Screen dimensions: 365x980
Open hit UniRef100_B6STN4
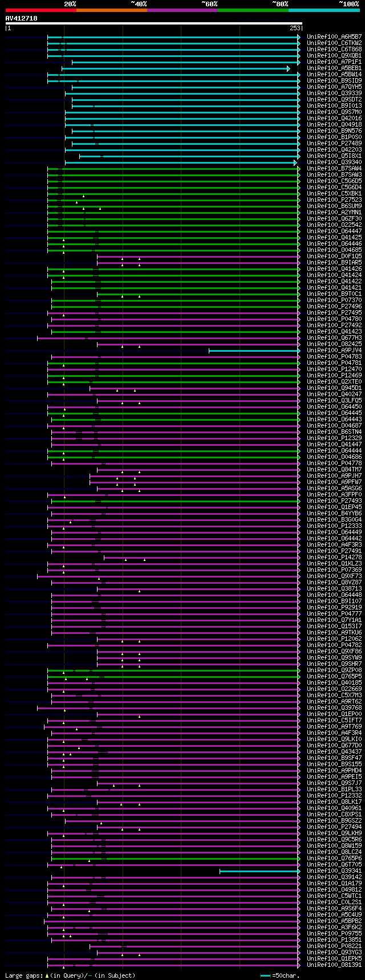334,432
